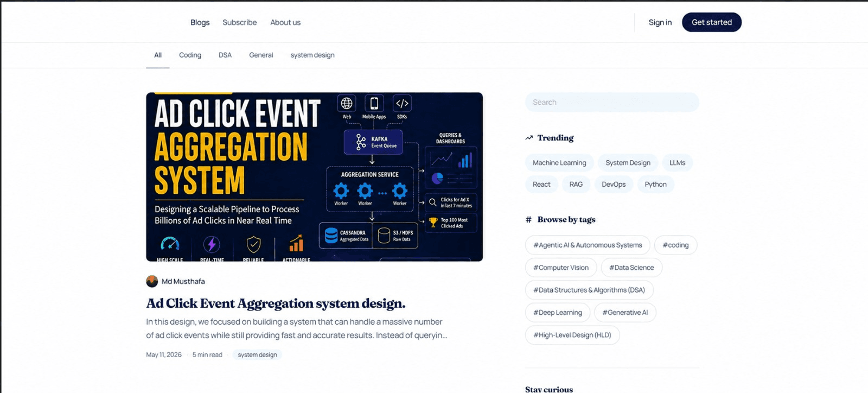The image size is (868, 393).
Task: Browse the #Data Science tag
Action: coord(631,268)
